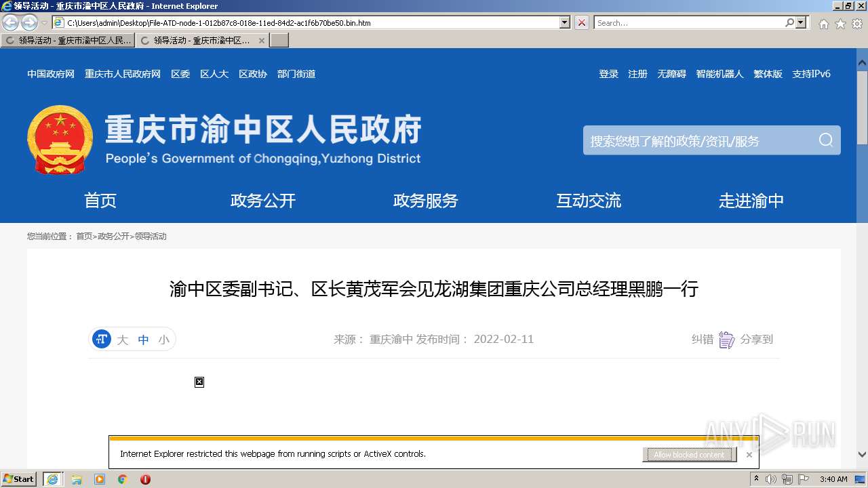
Task: Click the site search magnifier icon
Action: tap(825, 140)
